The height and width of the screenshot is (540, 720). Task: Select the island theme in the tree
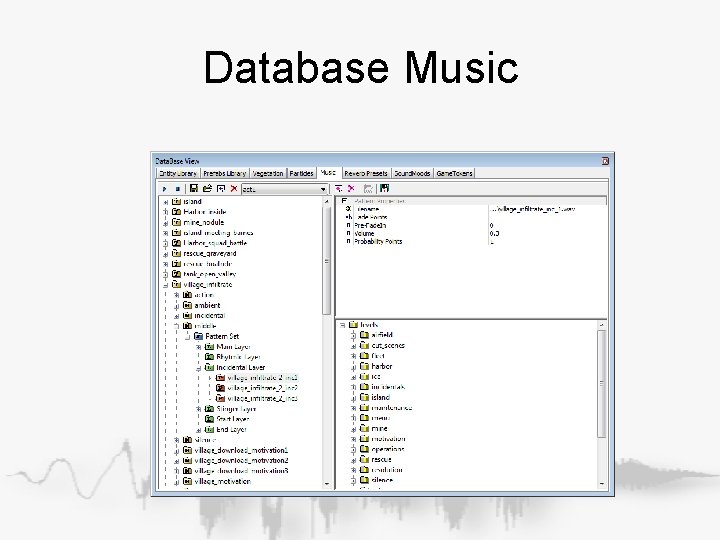coord(192,202)
